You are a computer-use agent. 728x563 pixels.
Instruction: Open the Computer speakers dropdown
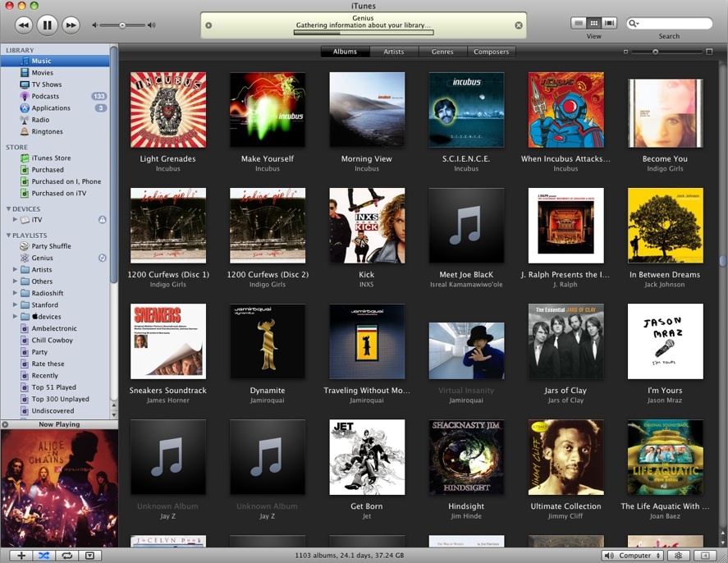pos(632,556)
